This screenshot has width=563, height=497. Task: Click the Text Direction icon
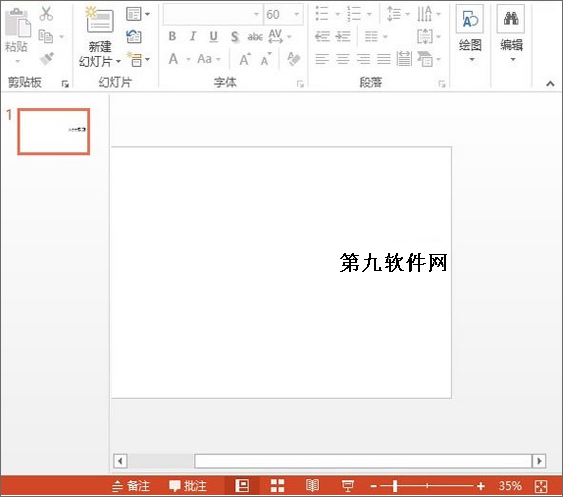click(x=424, y=14)
